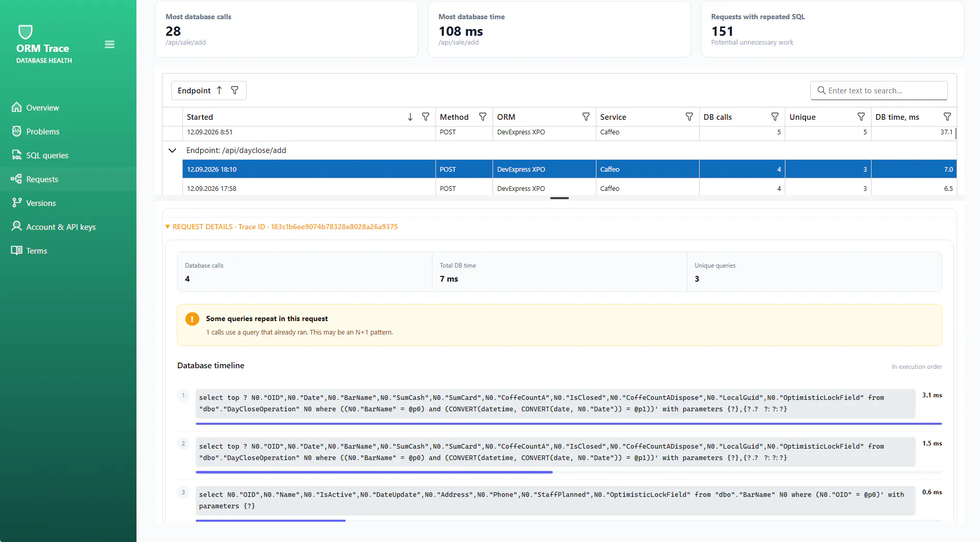Image resolution: width=980 pixels, height=542 pixels.
Task: Open filter for DB time column
Action: [x=947, y=117]
